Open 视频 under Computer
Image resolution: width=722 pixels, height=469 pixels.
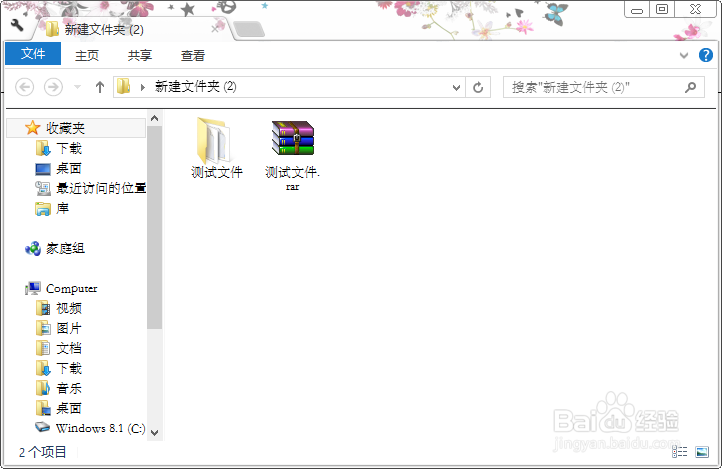tap(69, 308)
